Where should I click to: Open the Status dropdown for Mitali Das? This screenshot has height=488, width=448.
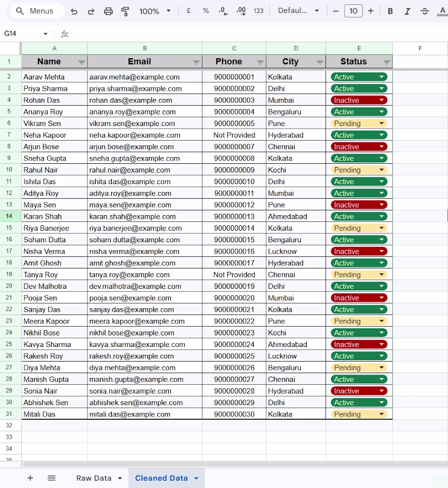pos(382,414)
